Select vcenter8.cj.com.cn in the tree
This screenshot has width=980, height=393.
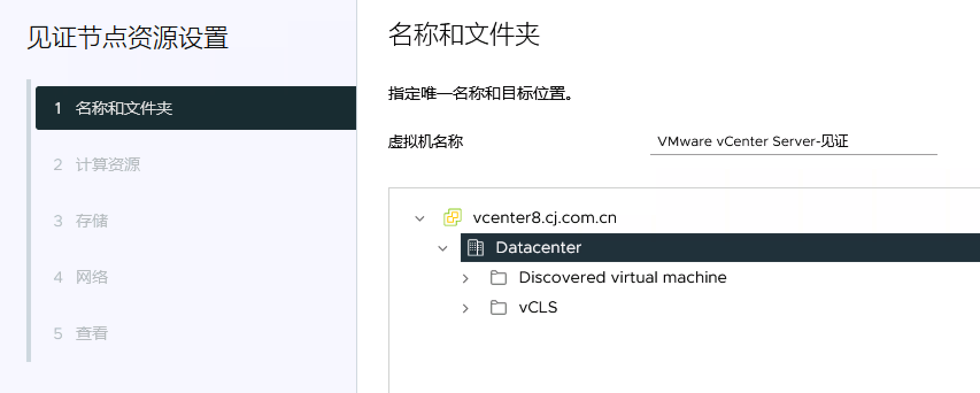545,218
